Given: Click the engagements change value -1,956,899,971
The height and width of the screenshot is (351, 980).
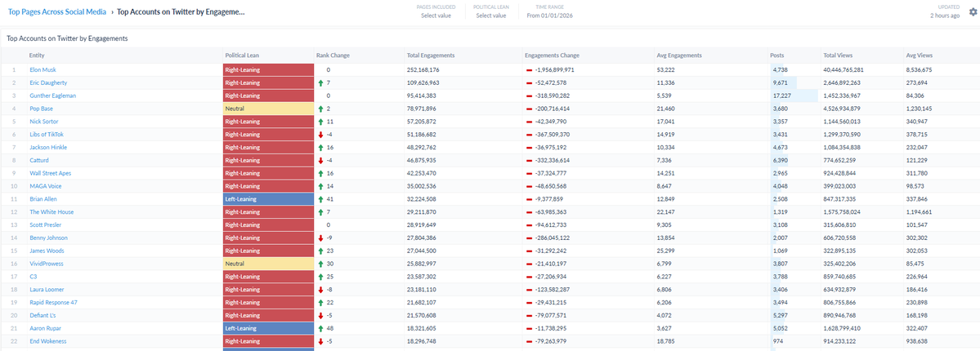Looking at the screenshot, I should 554,70.
